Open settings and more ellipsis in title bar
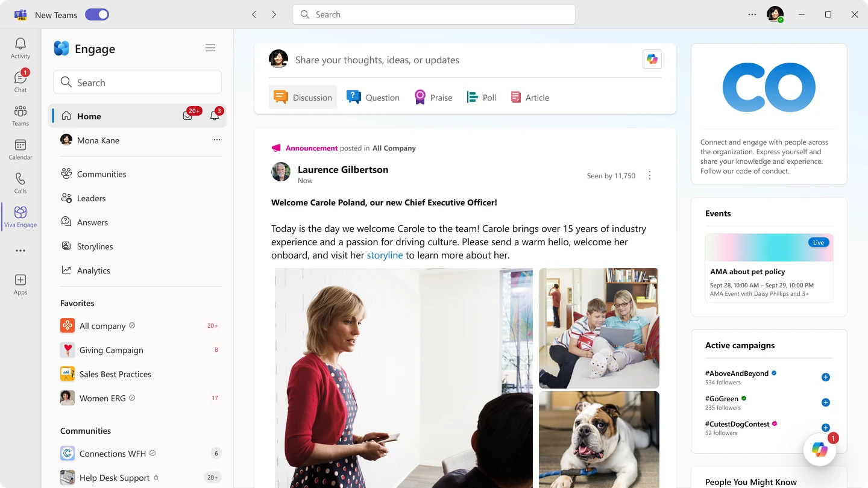868x488 pixels. pyautogui.click(x=752, y=14)
